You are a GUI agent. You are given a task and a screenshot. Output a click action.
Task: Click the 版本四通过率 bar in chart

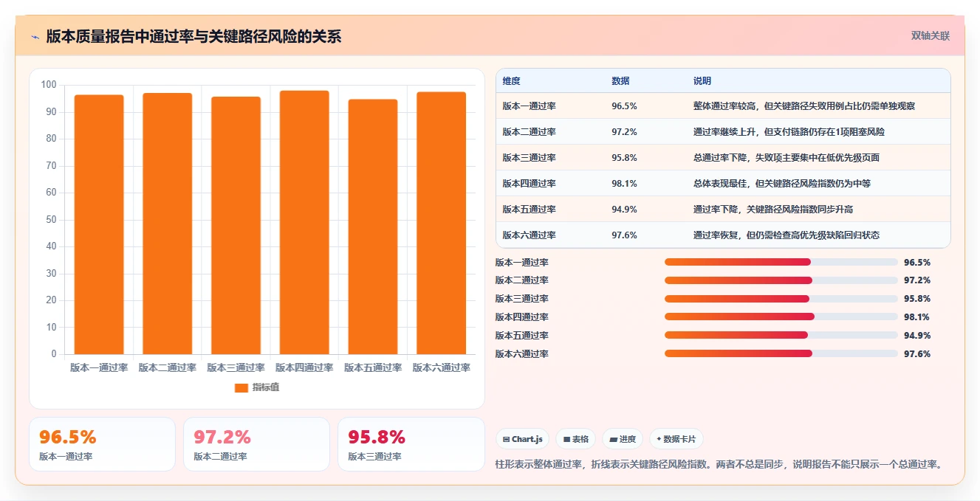[x=304, y=222]
